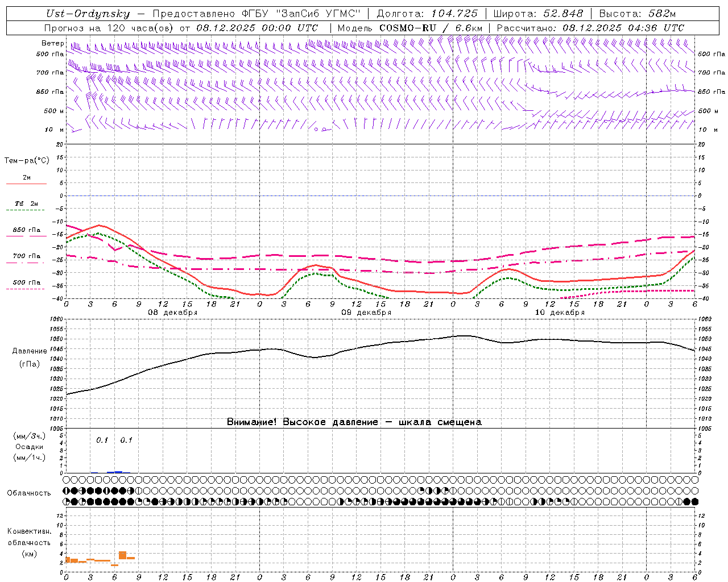Click the "(км)" unit under convective cloudiness
The width and height of the screenshot is (728, 582).
click(x=29, y=554)
